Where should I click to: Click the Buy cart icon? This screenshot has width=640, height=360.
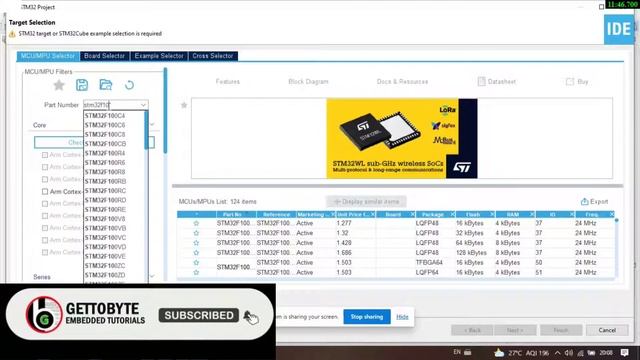click(x=570, y=82)
